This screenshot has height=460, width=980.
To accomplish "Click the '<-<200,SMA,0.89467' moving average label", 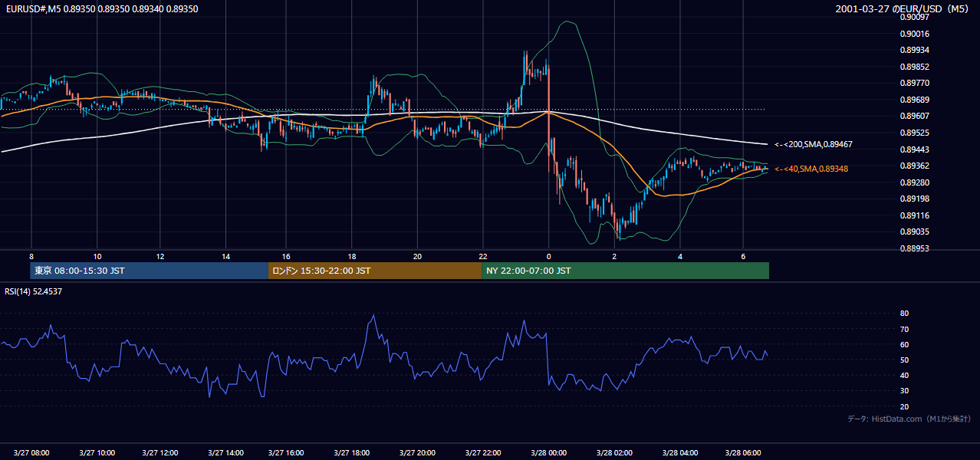I will [x=814, y=144].
